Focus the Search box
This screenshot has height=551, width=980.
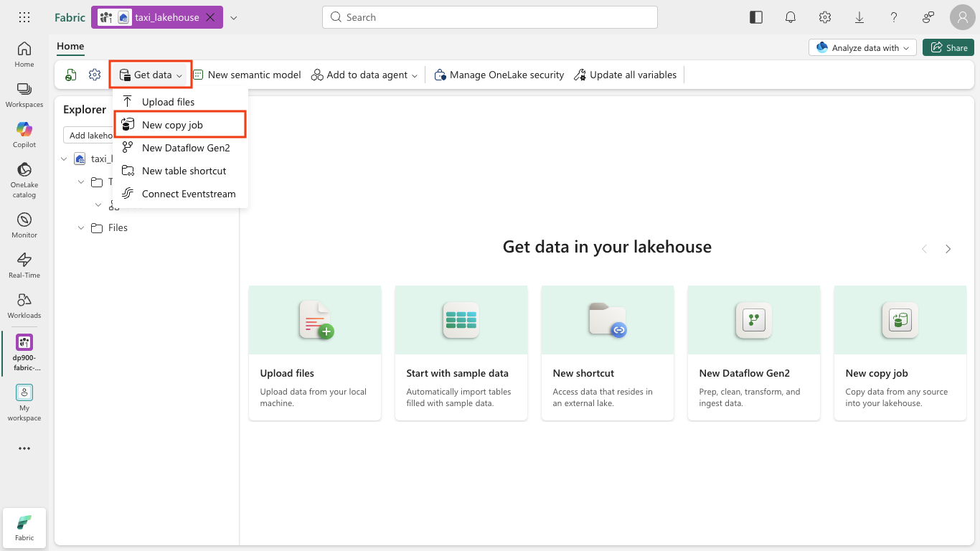pos(490,17)
